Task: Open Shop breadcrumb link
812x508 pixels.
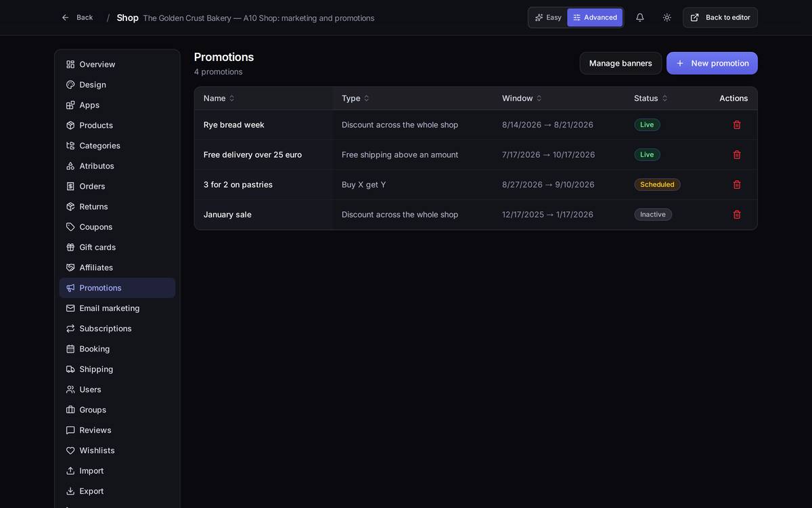Action: (127, 18)
